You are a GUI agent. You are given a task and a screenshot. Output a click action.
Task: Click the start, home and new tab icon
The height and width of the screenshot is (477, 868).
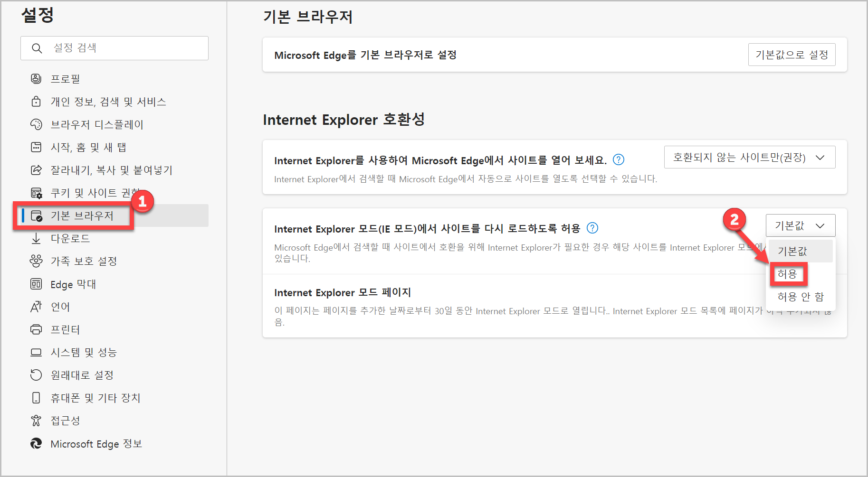pyautogui.click(x=36, y=147)
